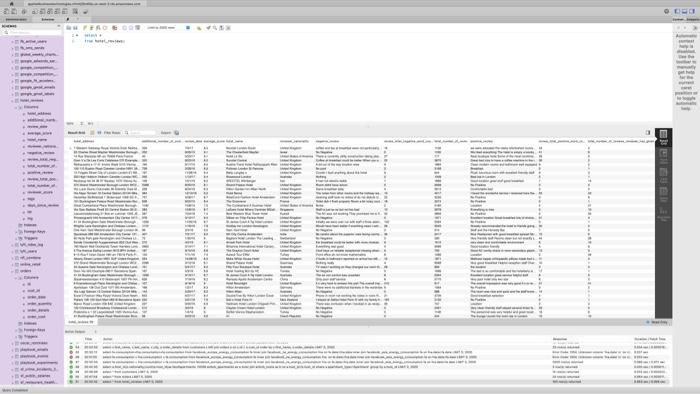
Task: Create a new SQL tab from main toolbar
Action: click(x=7, y=12)
